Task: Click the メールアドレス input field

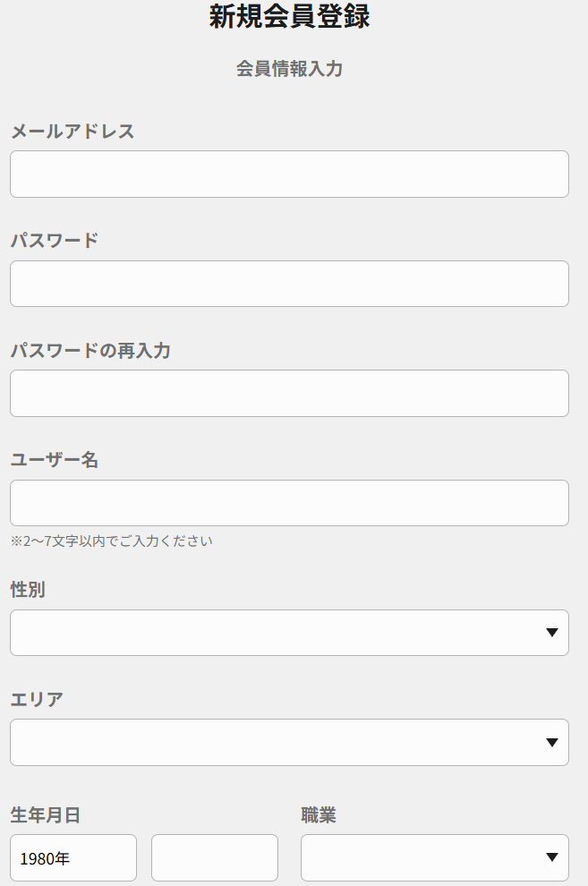Action: (x=289, y=174)
